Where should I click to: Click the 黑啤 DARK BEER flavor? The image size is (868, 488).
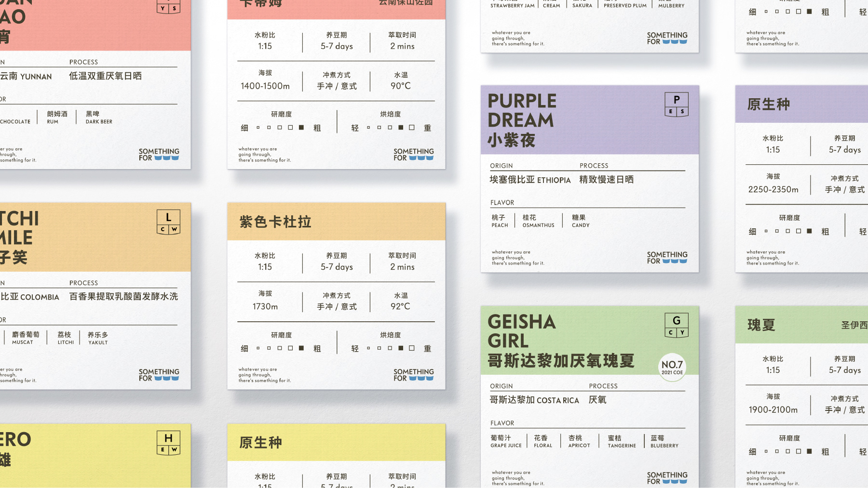(99, 117)
